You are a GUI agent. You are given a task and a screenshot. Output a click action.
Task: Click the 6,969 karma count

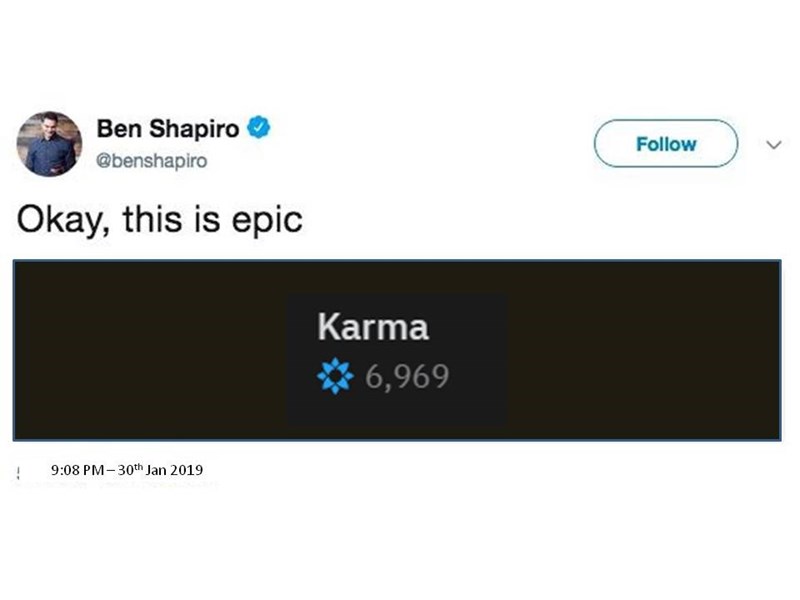click(407, 377)
